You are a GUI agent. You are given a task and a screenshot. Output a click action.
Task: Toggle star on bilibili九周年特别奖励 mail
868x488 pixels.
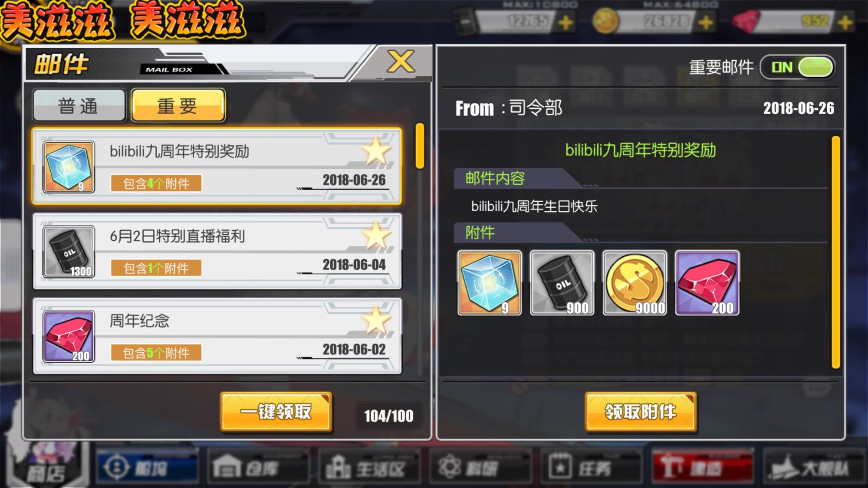[376, 151]
